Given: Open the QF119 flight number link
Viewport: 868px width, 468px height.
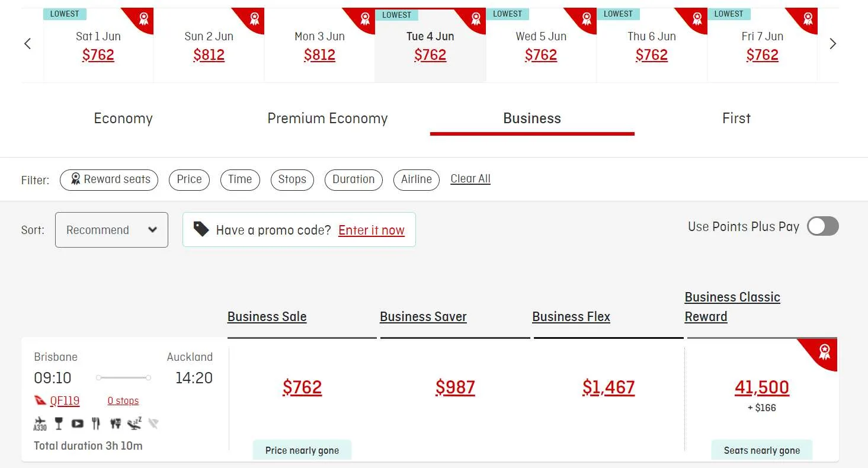Looking at the screenshot, I should click(65, 401).
